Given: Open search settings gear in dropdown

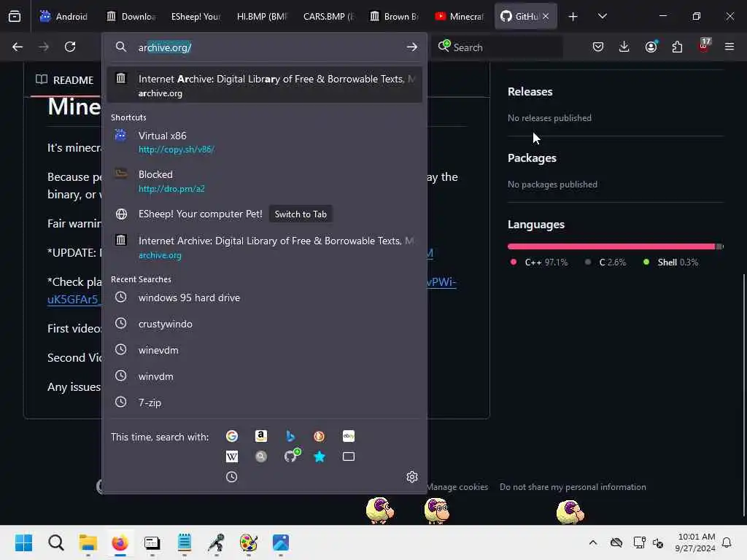Looking at the screenshot, I should (x=412, y=477).
